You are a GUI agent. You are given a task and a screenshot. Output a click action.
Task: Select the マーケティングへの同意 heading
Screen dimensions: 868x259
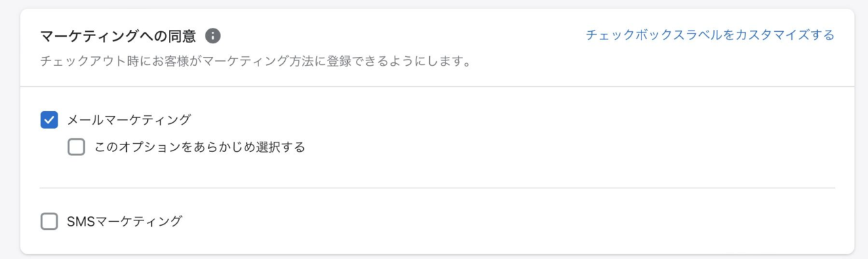118,35
